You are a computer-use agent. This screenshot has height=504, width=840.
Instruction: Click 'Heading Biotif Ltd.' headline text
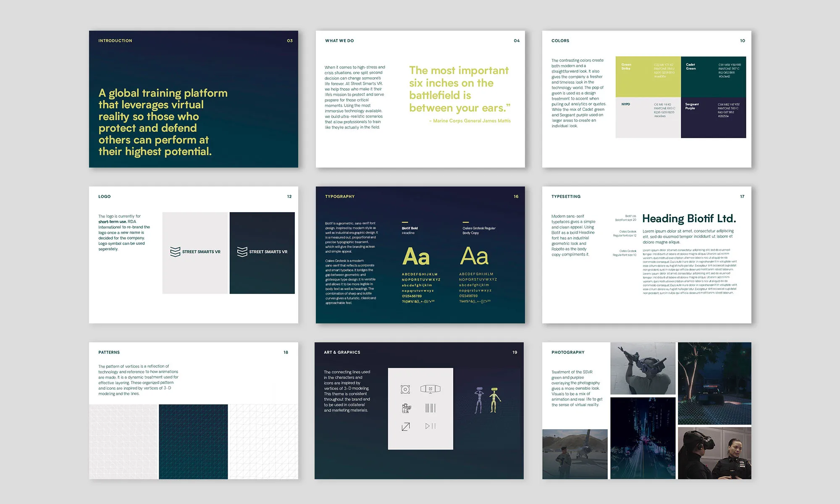689,219
